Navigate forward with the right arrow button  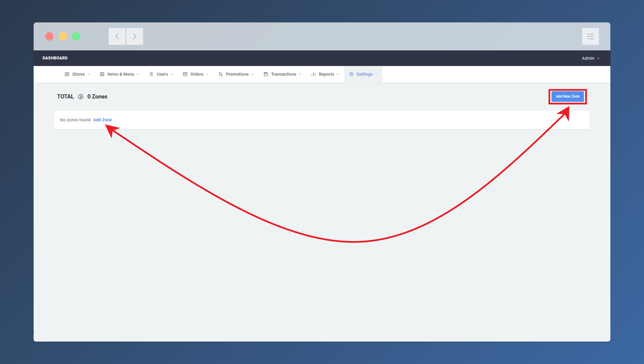[135, 36]
